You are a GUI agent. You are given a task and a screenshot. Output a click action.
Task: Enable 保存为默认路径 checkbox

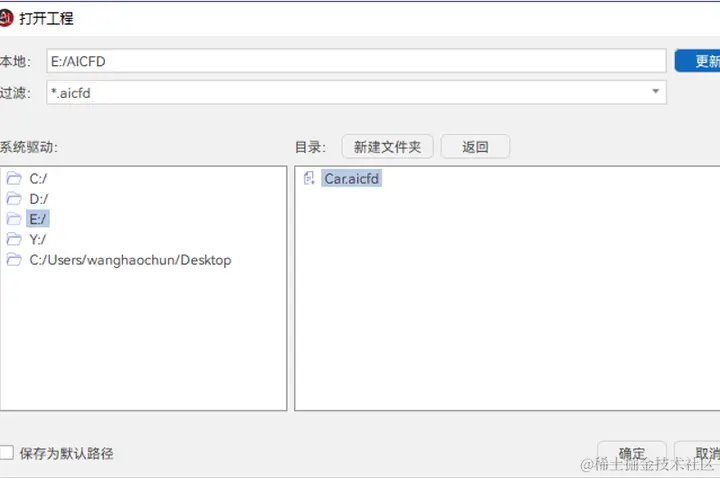(x=6, y=453)
